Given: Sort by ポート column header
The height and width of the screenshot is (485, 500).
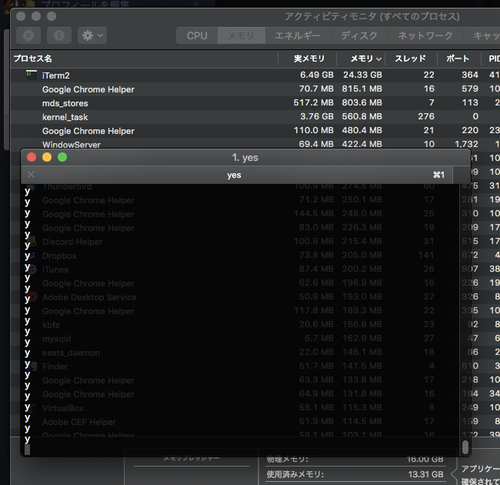Looking at the screenshot, I should (458, 59).
